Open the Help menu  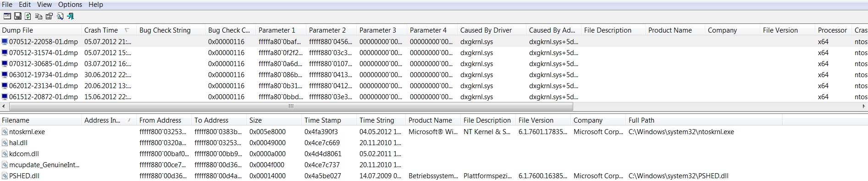[x=96, y=5]
